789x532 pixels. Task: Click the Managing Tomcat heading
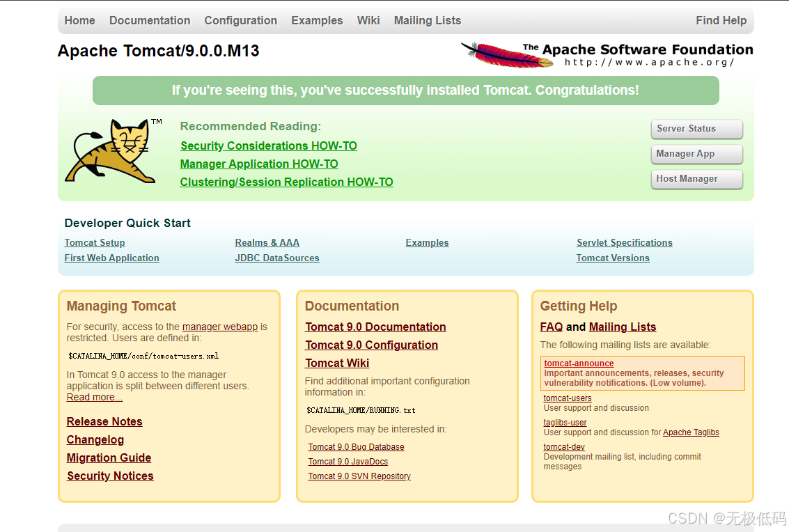tap(121, 306)
